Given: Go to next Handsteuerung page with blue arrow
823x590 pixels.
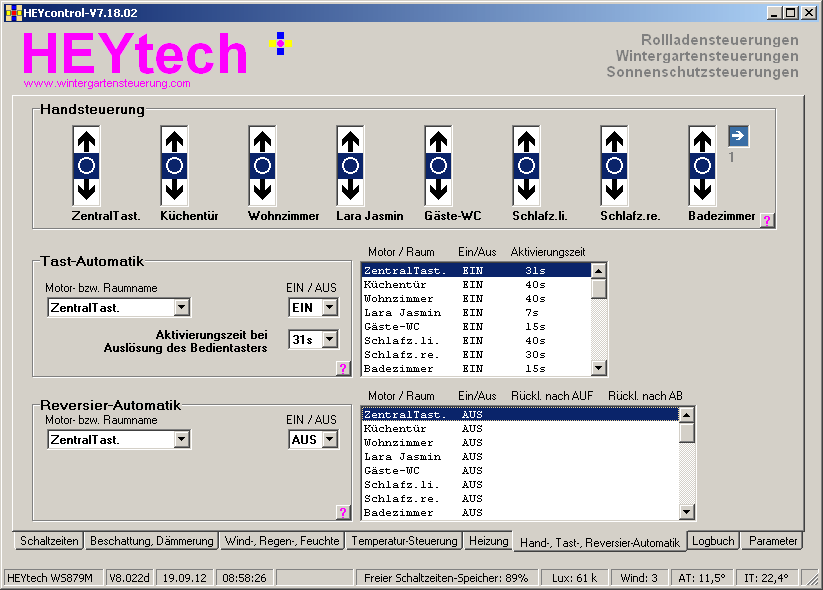Looking at the screenshot, I should (x=738, y=136).
